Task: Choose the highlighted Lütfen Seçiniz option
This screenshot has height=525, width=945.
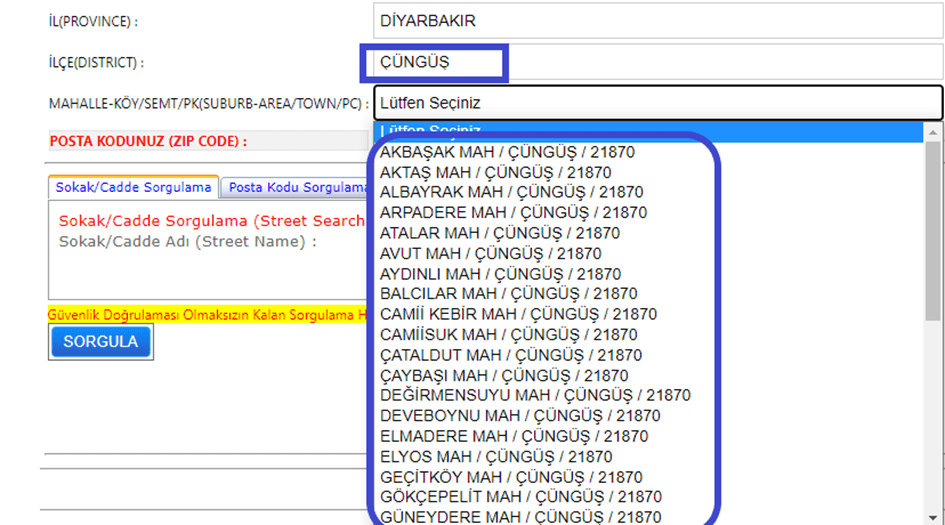Action: (x=648, y=132)
